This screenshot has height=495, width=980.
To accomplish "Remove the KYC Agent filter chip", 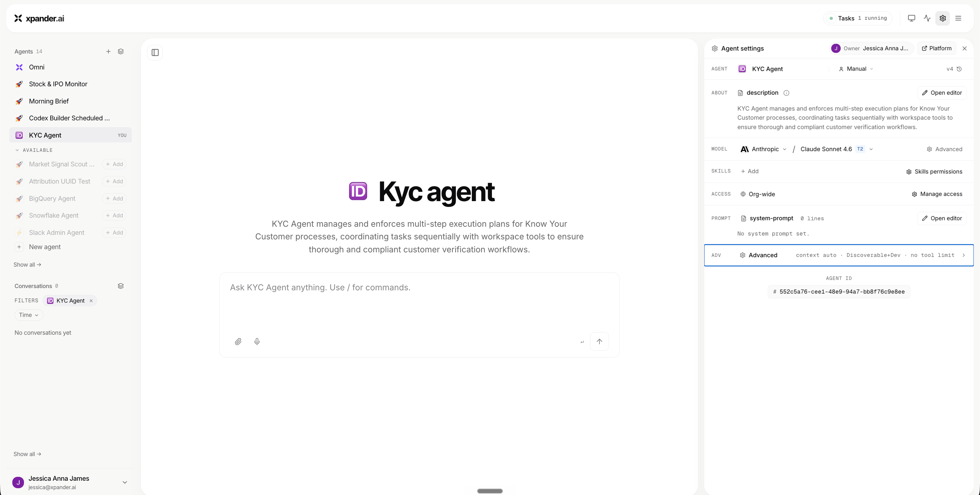I will point(91,301).
